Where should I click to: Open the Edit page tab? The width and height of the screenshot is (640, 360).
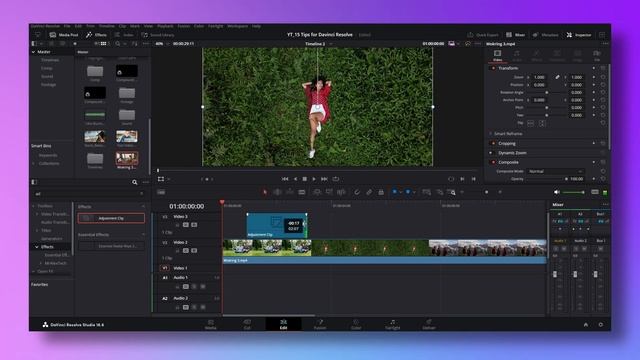click(283, 324)
